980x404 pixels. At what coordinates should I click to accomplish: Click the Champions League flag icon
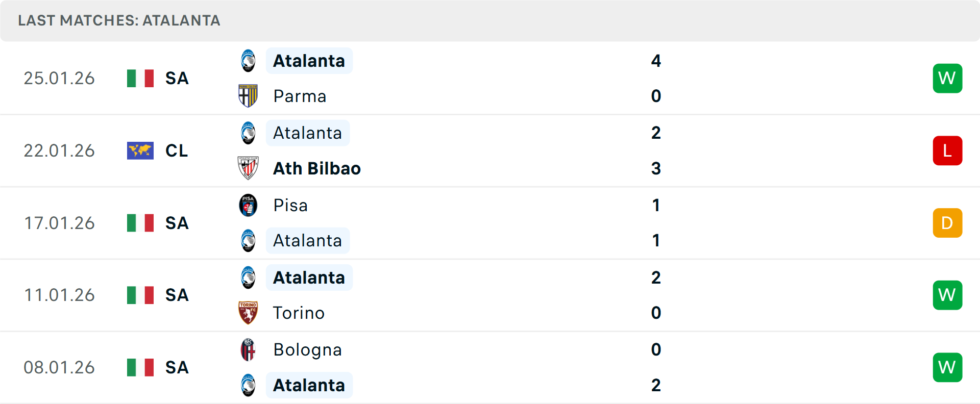(140, 150)
